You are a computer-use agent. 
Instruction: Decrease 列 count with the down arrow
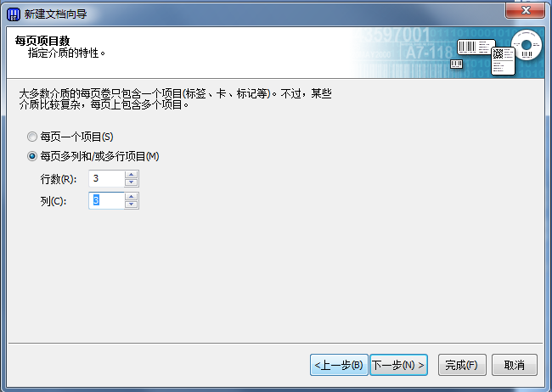click(x=132, y=204)
